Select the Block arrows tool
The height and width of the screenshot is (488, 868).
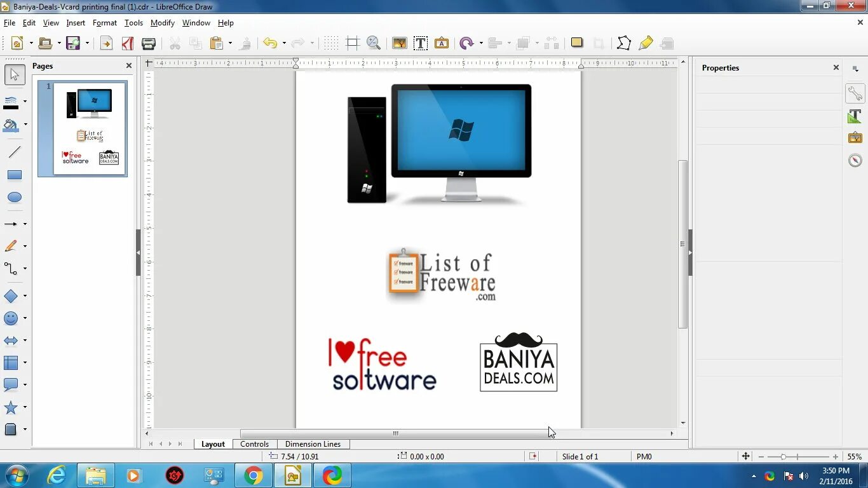click(11, 341)
